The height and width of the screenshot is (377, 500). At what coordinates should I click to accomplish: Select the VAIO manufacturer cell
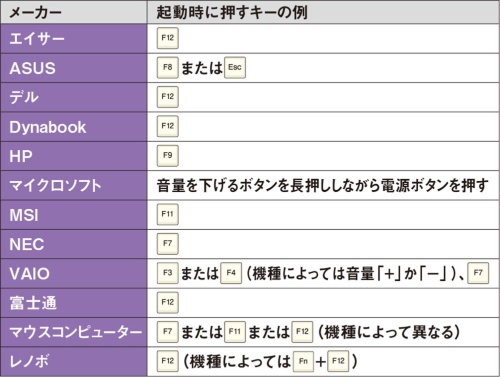74,273
